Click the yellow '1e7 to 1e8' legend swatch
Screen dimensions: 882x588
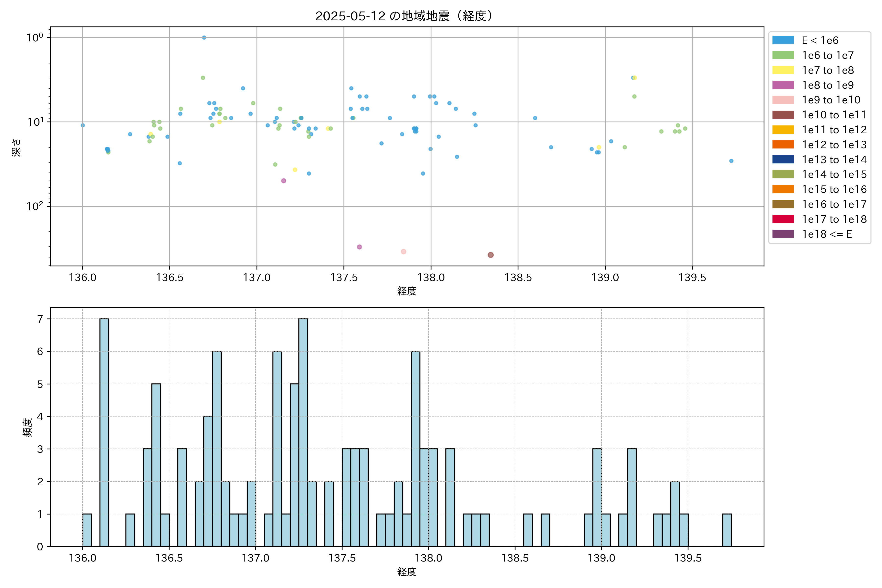(783, 70)
